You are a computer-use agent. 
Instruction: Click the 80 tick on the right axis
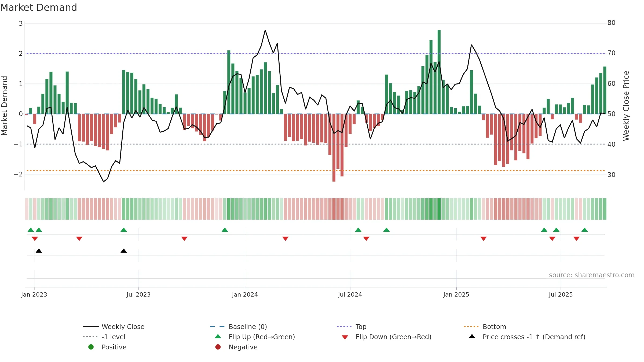point(612,23)
